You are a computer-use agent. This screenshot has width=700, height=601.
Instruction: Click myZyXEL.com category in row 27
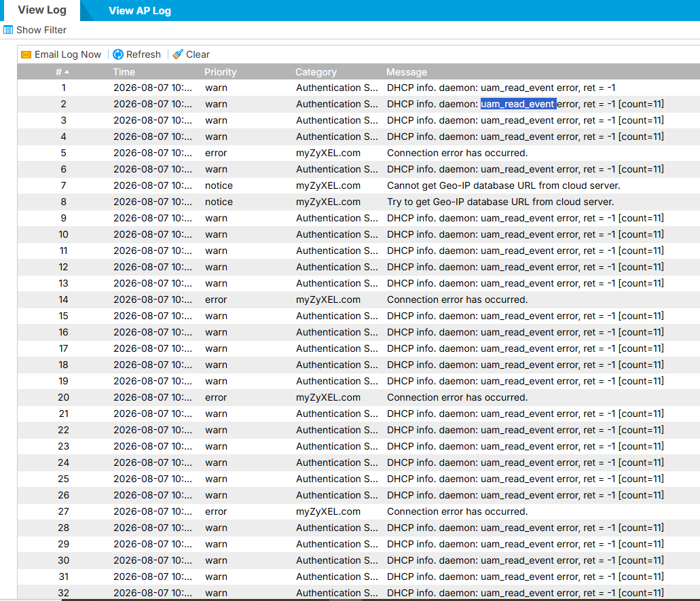(328, 511)
